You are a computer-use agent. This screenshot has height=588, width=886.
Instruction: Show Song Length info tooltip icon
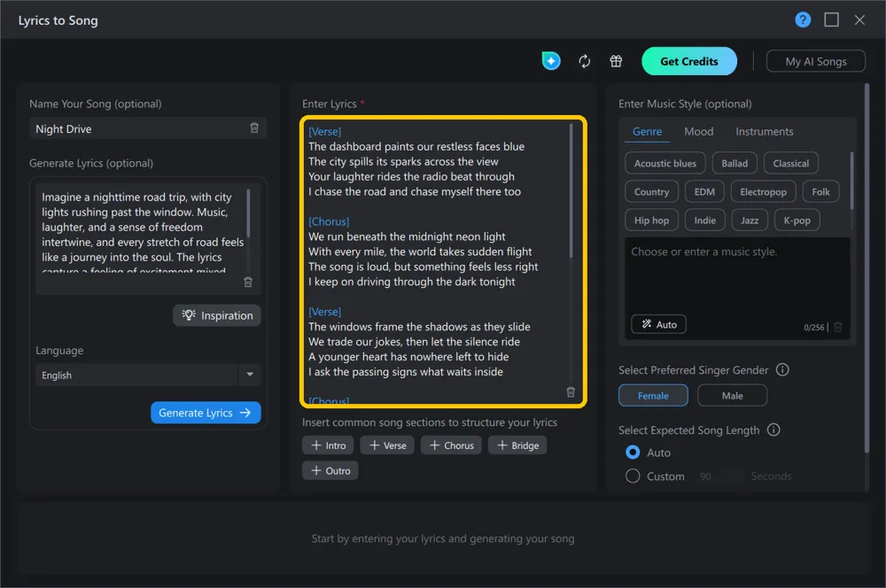773,429
